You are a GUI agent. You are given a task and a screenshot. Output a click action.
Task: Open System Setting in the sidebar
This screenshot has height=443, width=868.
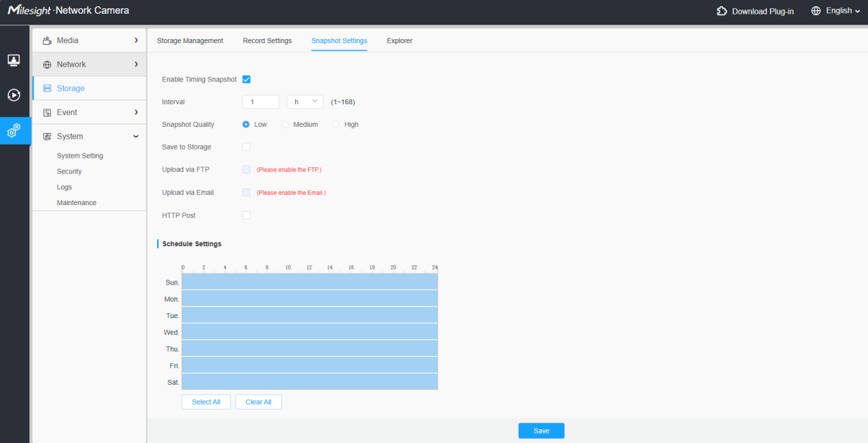80,156
